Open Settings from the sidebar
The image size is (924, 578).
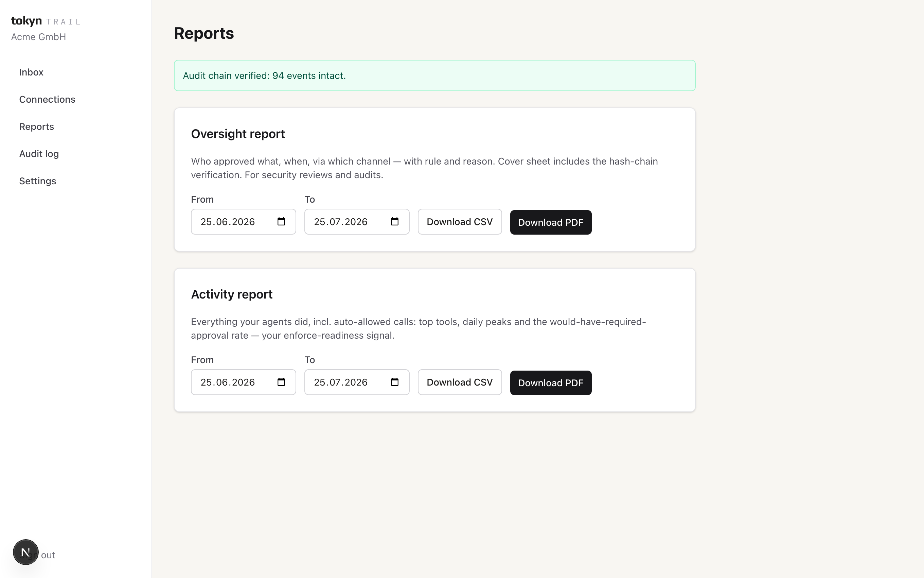37,181
